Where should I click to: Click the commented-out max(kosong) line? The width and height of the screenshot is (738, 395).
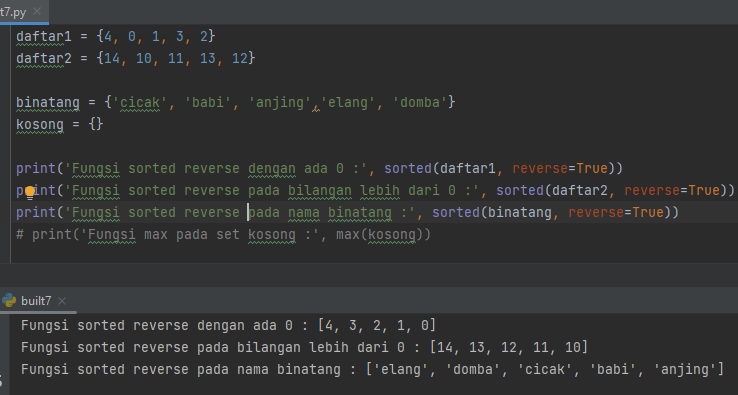coord(224,234)
